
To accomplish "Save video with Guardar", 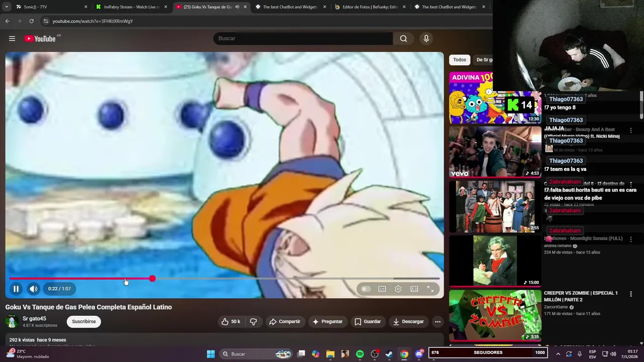I will coord(367,322).
